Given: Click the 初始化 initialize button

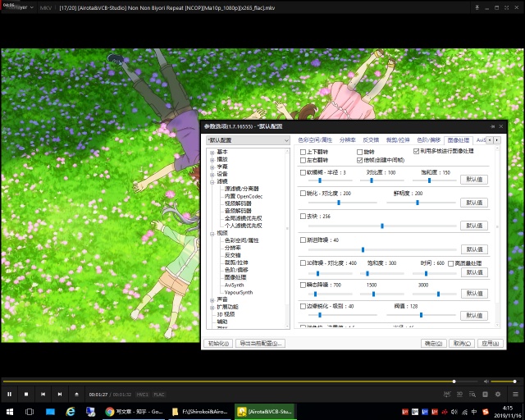Looking at the screenshot, I should (218, 344).
